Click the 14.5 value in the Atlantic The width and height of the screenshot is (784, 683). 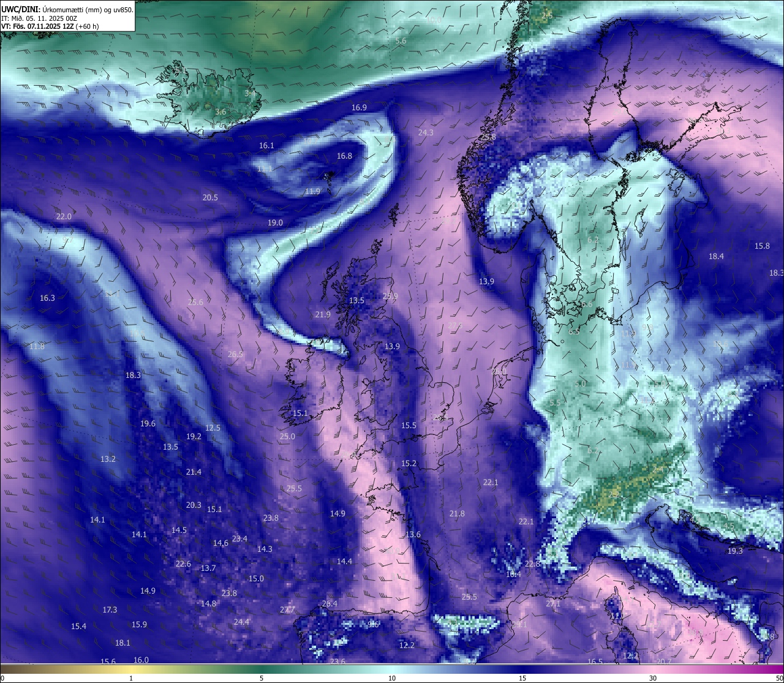tap(179, 530)
